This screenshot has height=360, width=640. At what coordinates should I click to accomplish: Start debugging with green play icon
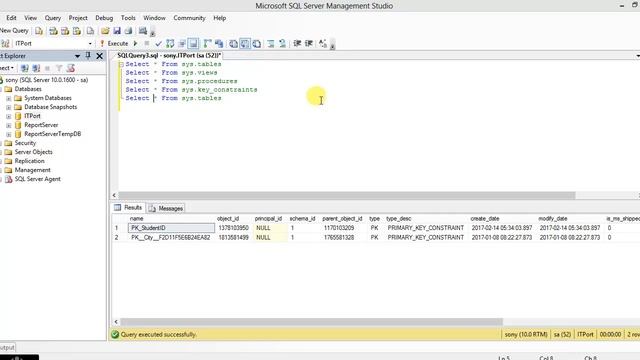click(135, 43)
